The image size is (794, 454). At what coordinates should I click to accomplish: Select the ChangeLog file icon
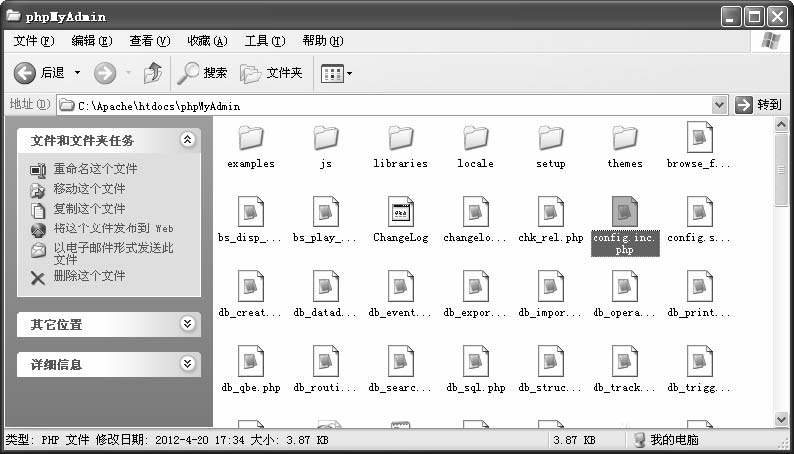(x=401, y=212)
